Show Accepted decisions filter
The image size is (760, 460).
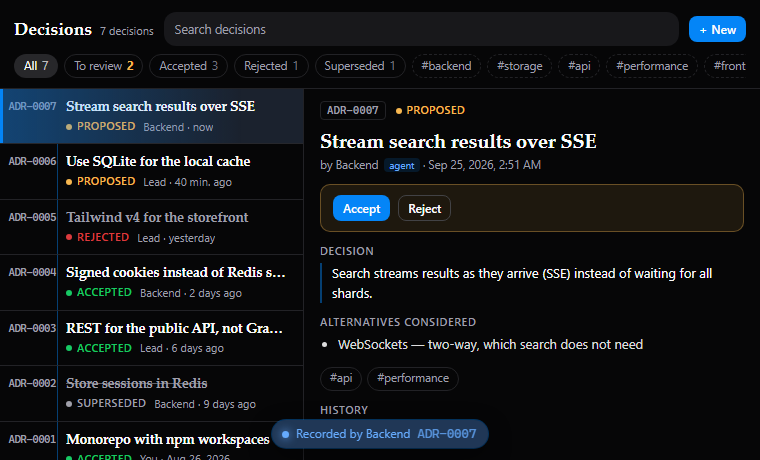click(x=188, y=66)
